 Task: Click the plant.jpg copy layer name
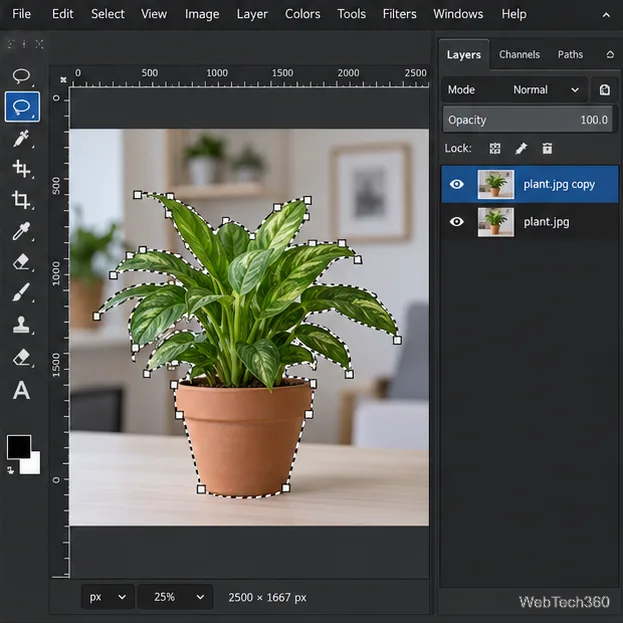pyautogui.click(x=559, y=184)
